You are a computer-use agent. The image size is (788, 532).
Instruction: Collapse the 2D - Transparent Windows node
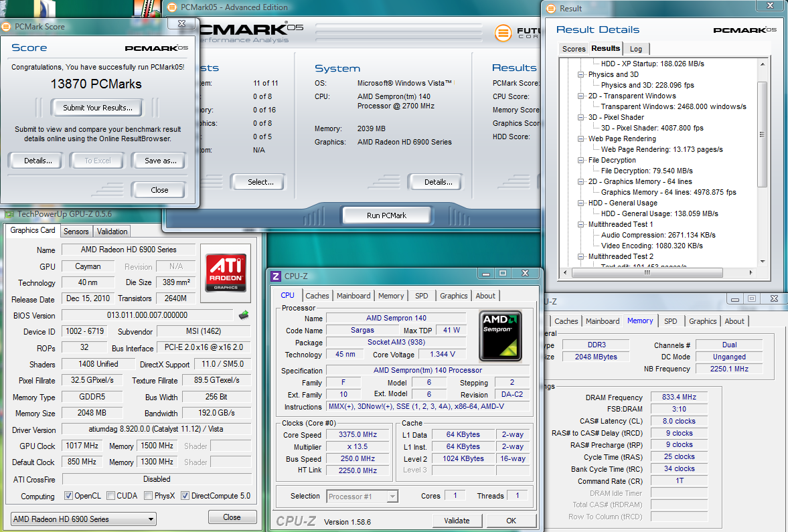[x=580, y=96]
